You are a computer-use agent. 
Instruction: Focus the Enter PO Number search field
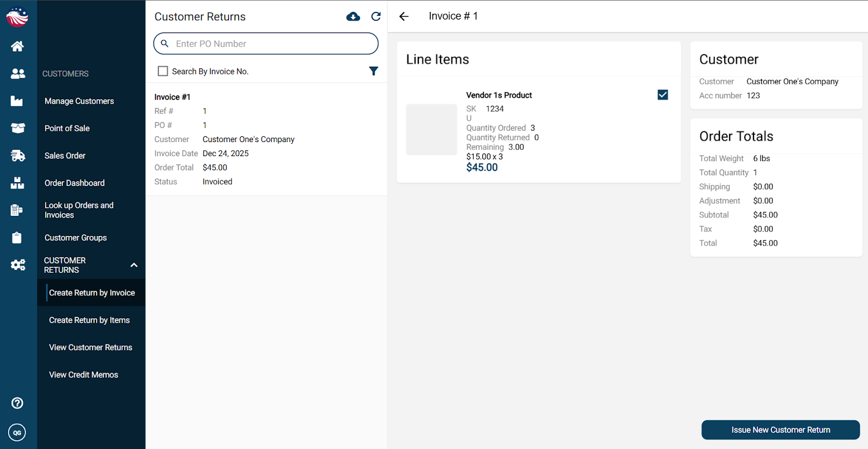point(266,44)
